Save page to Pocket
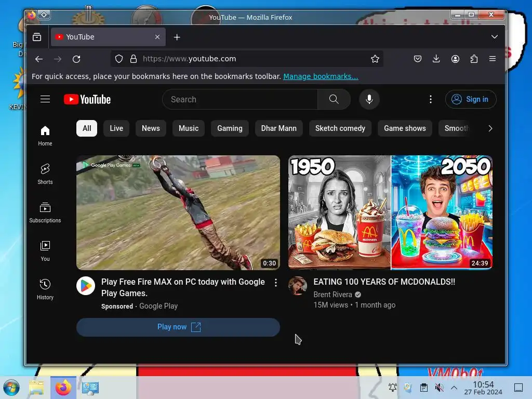Viewport: 532px width, 399px height. pyautogui.click(x=418, y=59)
